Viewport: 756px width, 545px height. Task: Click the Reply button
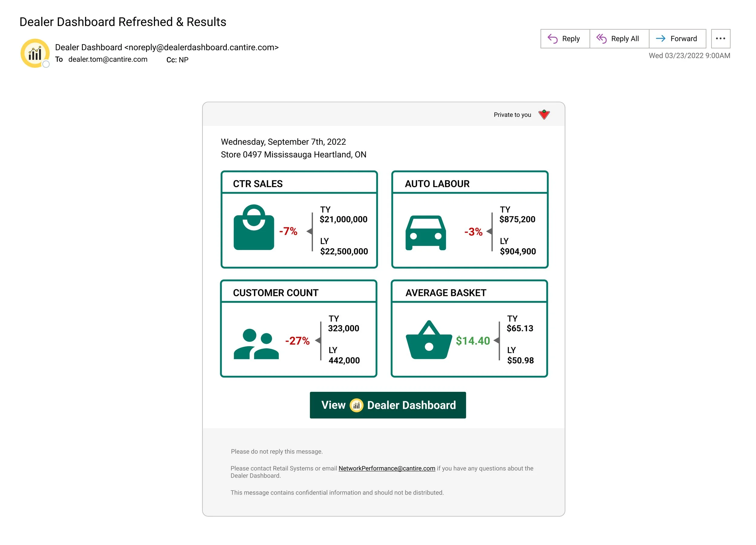point(565,39)
